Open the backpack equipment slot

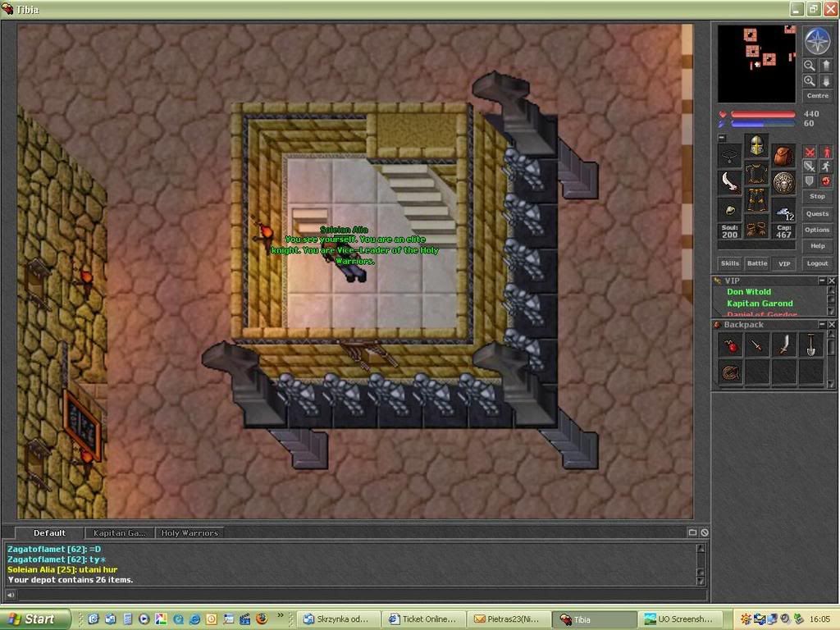coord(783,156)
